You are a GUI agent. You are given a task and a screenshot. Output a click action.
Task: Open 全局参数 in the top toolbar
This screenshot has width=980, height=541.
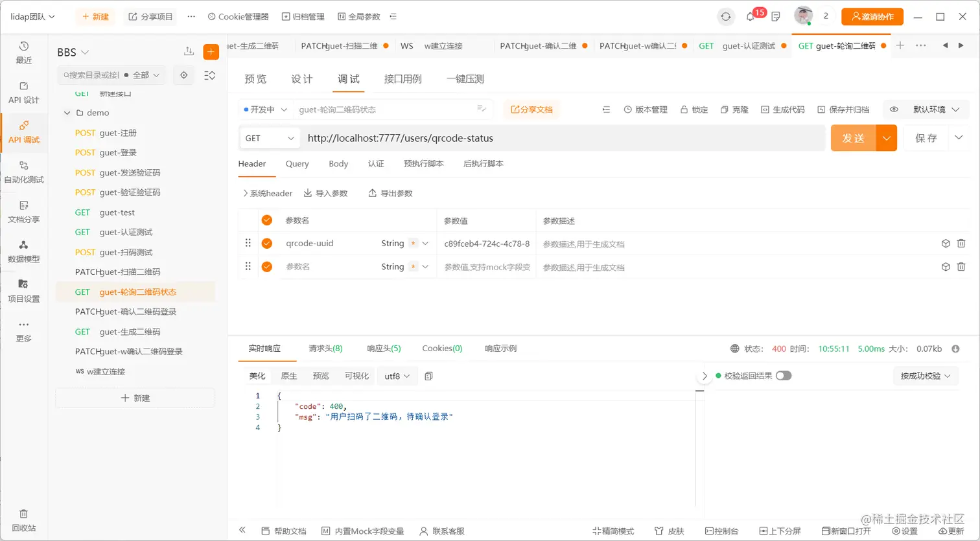(x=359, y=17)
